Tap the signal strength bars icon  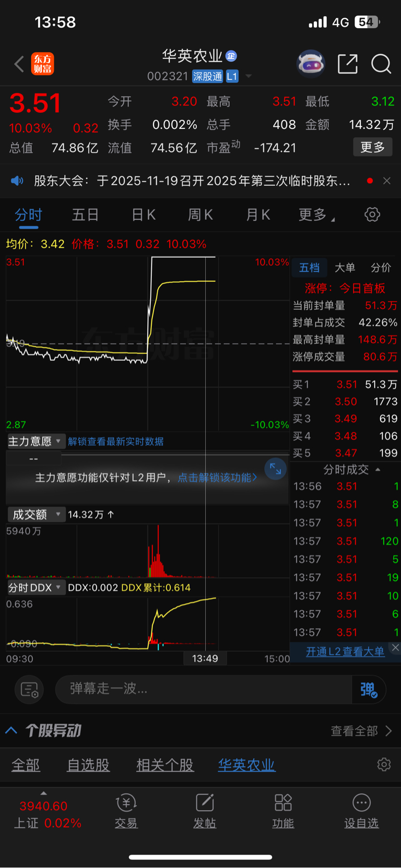click(317, 22)
